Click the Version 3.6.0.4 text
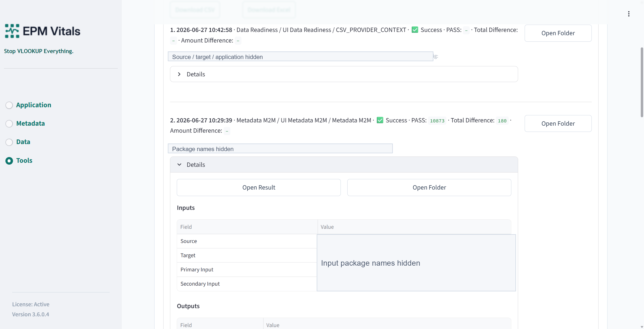Screen dimensions: 644x329 [31, 314]
